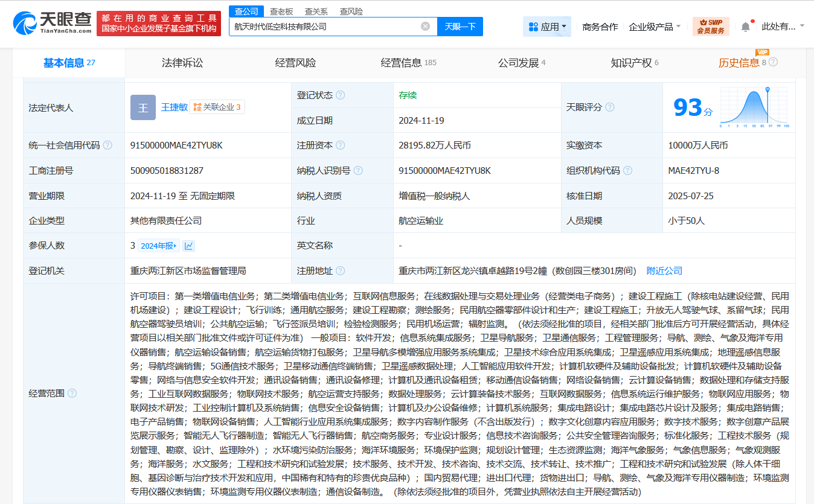
Task: Select the 查老板 search tab
Action: pos(281,11)
